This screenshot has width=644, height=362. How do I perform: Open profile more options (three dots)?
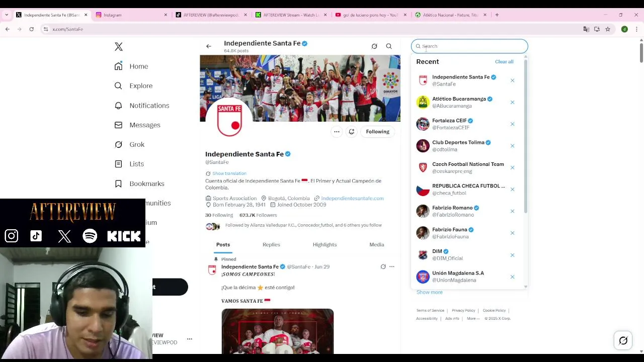click(x=337, y=132)
